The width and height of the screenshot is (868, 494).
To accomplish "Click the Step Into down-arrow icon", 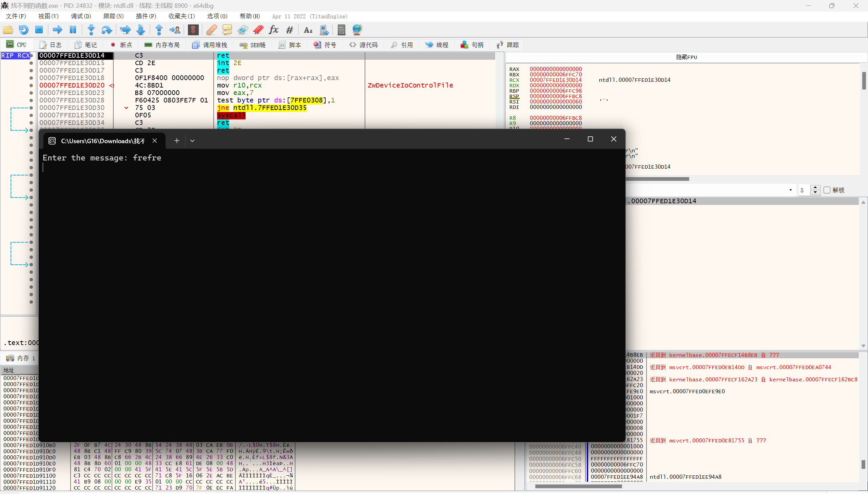I will coord(91,30).
